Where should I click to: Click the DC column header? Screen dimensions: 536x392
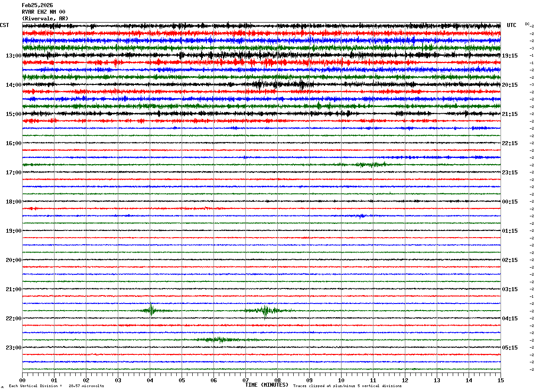(x=527, y=24)
